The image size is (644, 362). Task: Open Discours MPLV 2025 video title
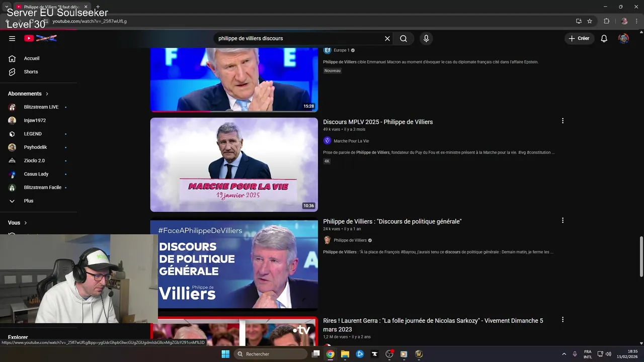point(378,122)
